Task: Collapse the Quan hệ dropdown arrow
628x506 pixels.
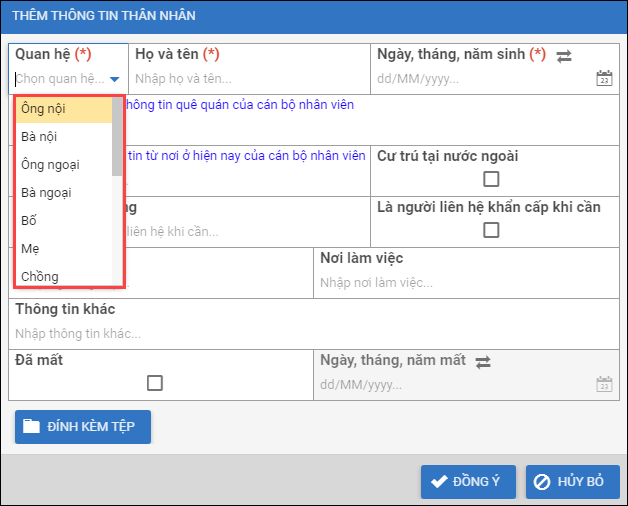Action: coord(115,79)
